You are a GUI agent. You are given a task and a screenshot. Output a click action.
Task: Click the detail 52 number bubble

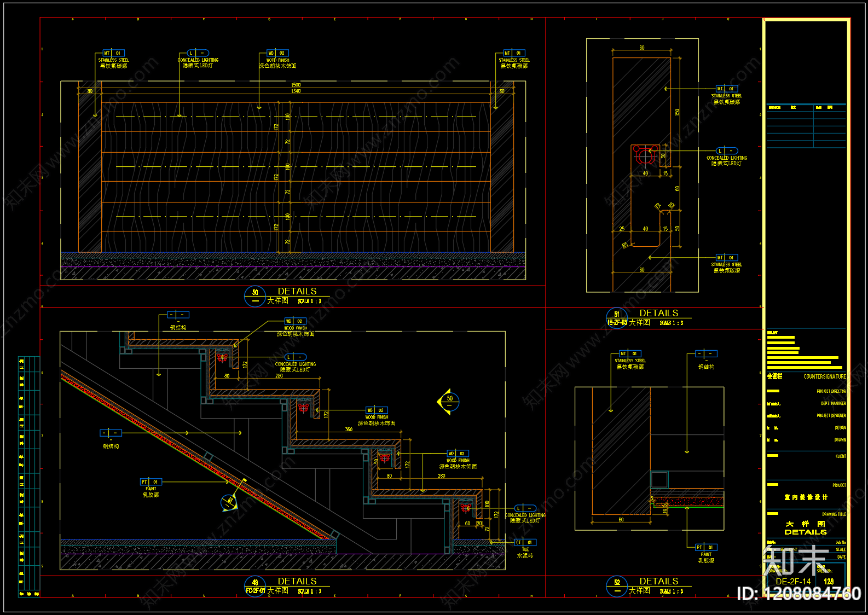tap(617, 587)
